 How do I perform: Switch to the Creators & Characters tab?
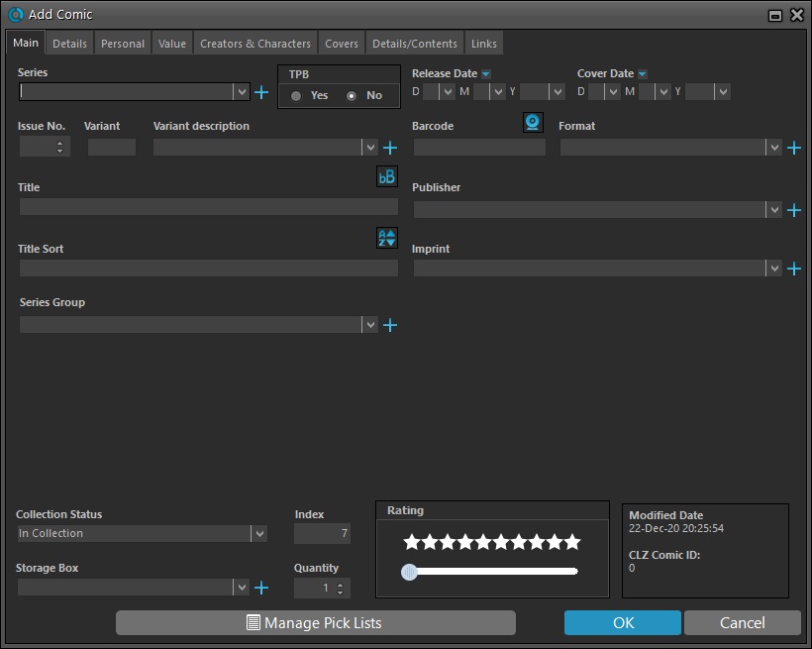pyautogui.click(x=255, y=44)
